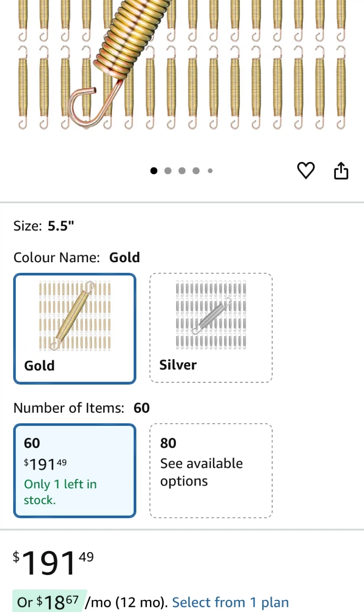Select the third image carousel dot
This screenshot has height=612, width=364.
coord(182,171)
